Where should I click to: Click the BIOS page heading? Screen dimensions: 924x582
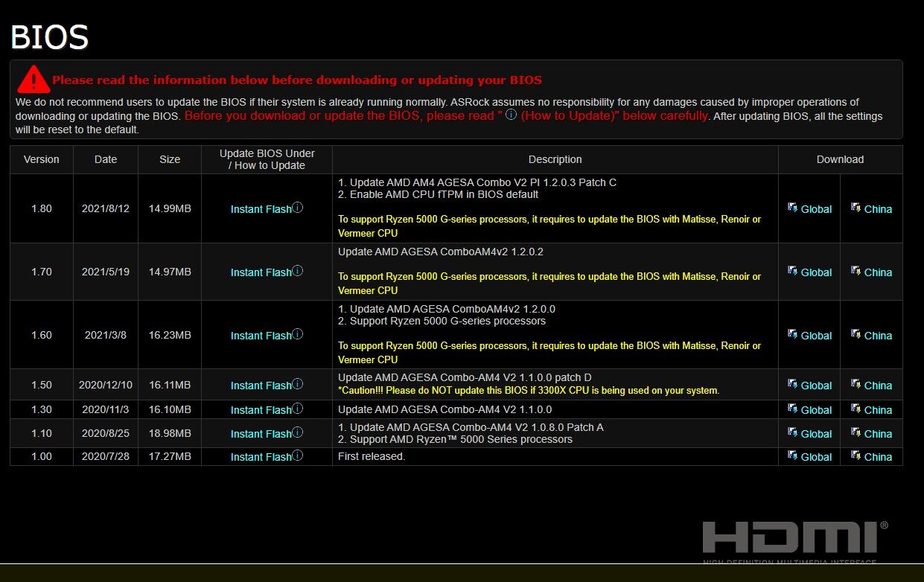pyautogui.click(x=50, y=36)
